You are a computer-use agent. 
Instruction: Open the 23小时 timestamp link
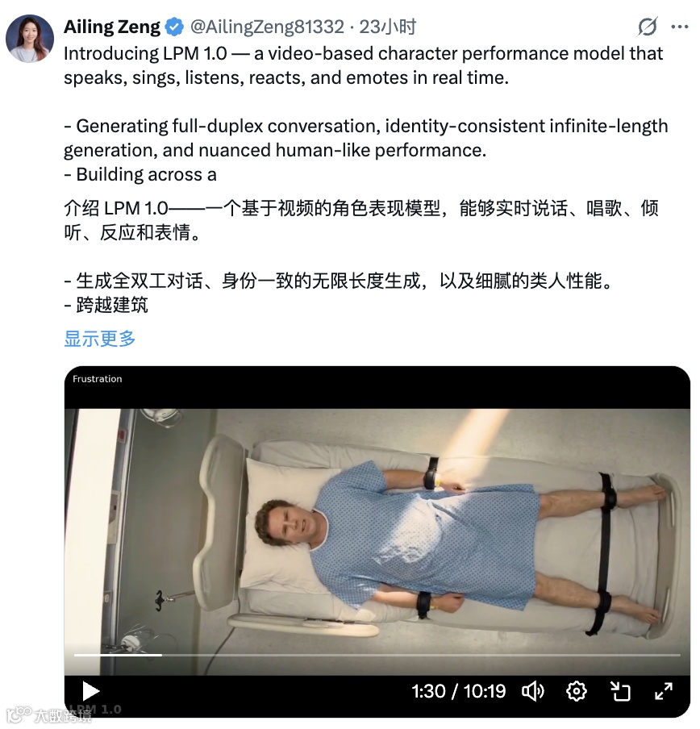(x=388, y=27)
